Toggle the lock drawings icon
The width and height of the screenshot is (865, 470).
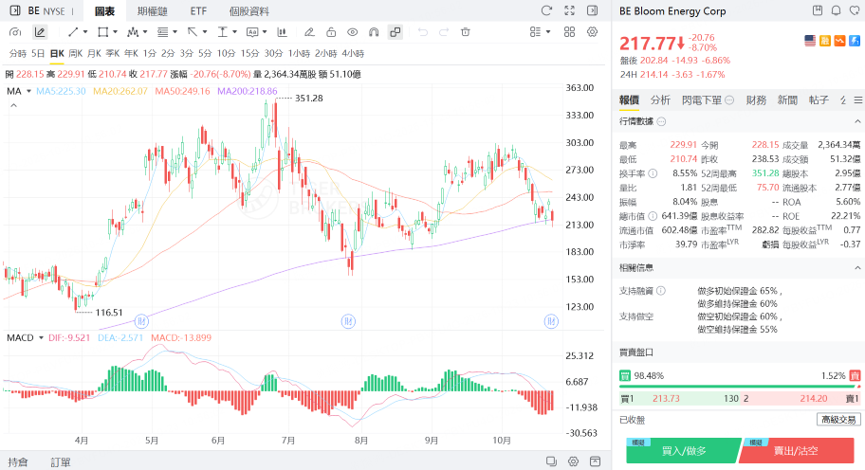click(x=331, y=32)
